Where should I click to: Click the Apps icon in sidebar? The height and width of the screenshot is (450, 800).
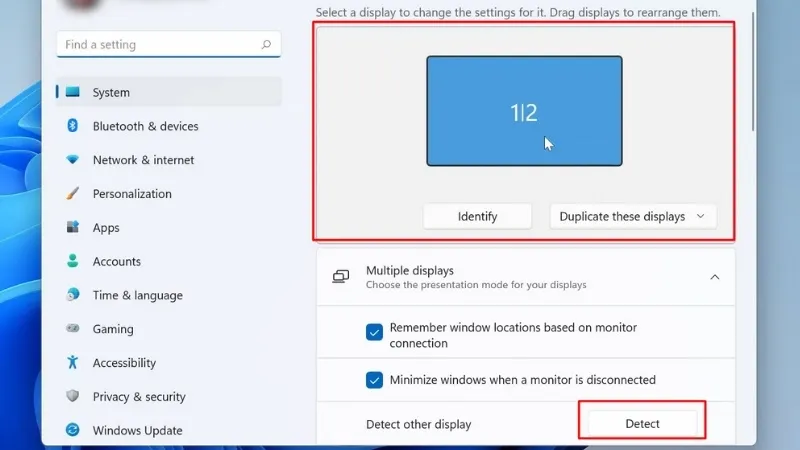click(x=73, y=228)
